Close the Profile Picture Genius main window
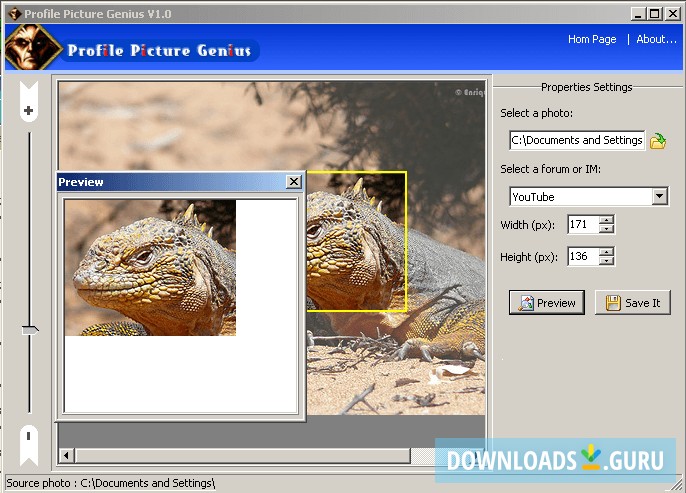This screenshot has height=493, width=686. [673, 14]
